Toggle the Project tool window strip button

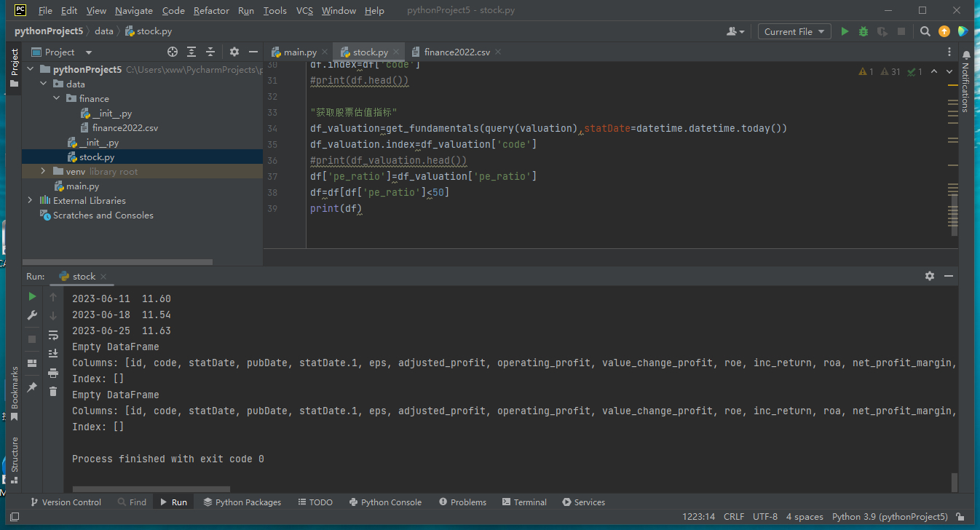coord(15,68)
